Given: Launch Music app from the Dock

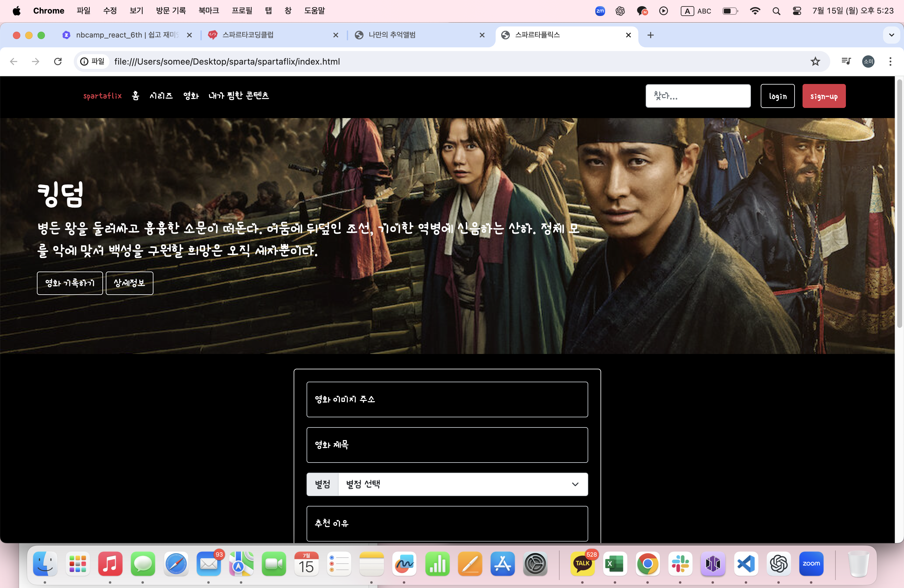Looking at the screenshot, I should (x=110, y=564).
